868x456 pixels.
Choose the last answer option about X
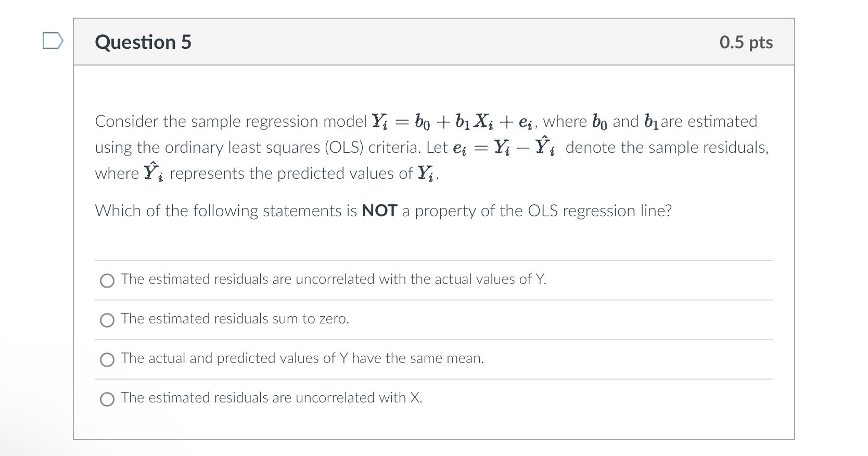[x=271, y=398]
